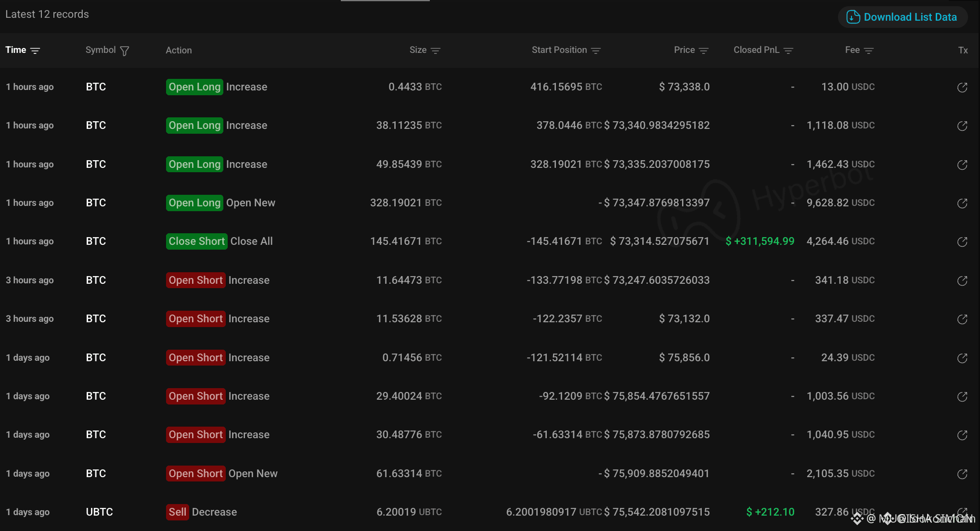The height and width of the screenshot is (531, 980).
Task: Click the "2,105.35 USDC" fee
Action: pyautogui.click(x=841, y=473)
